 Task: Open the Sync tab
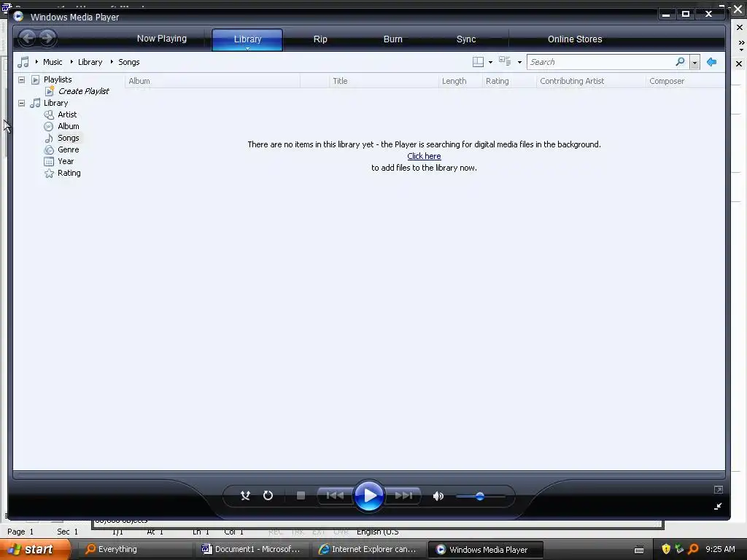466,39
